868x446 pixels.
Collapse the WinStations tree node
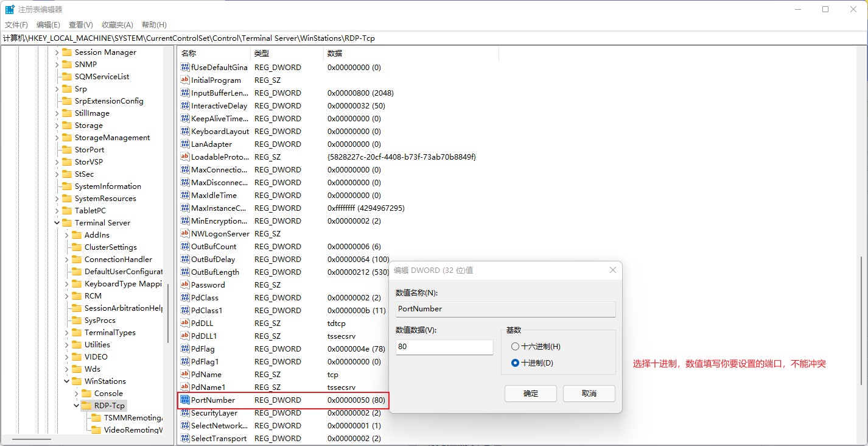pyautogui.click(x=67, y=381)
